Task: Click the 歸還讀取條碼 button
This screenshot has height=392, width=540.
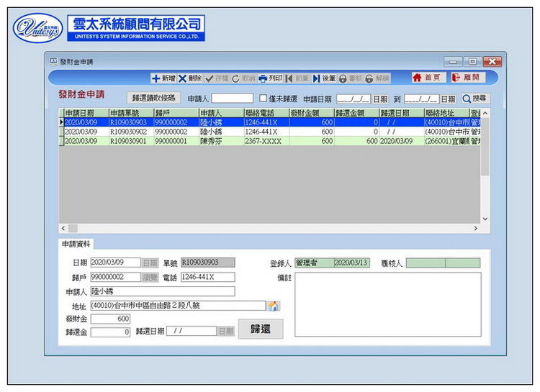Action: click(153, 99)
